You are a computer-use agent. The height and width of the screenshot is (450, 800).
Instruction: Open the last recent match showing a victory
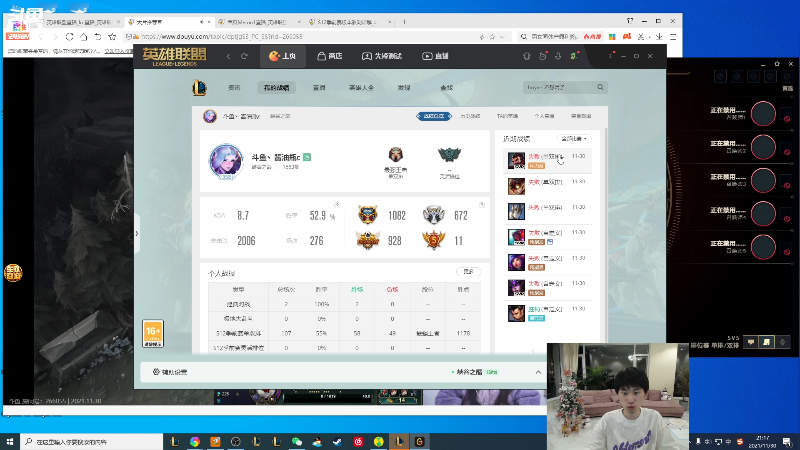(547, 313)
